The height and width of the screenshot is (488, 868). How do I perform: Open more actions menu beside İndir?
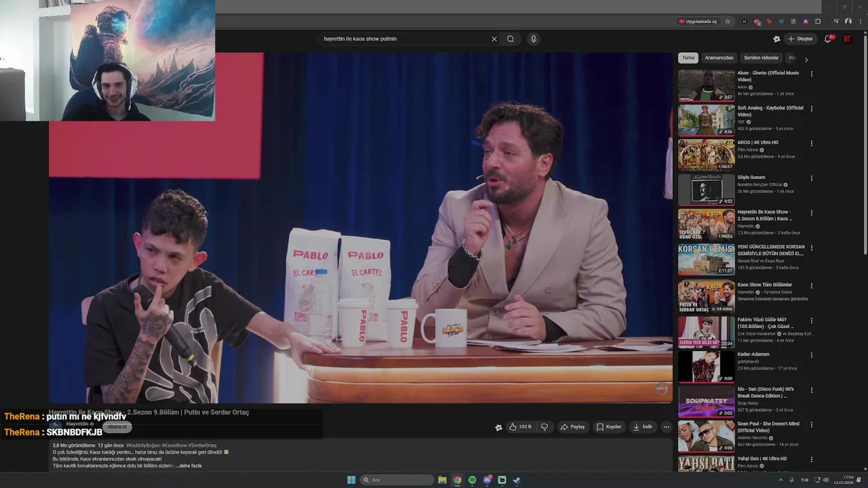pos(667,427)
